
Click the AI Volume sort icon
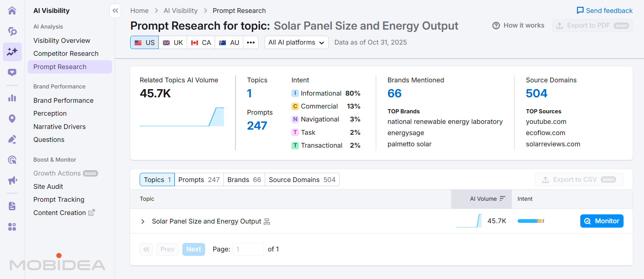pos(502,199)
